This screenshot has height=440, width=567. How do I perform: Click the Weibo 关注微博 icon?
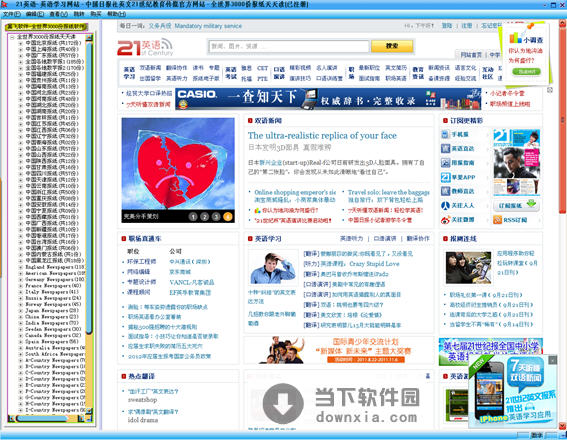point(445,219)
